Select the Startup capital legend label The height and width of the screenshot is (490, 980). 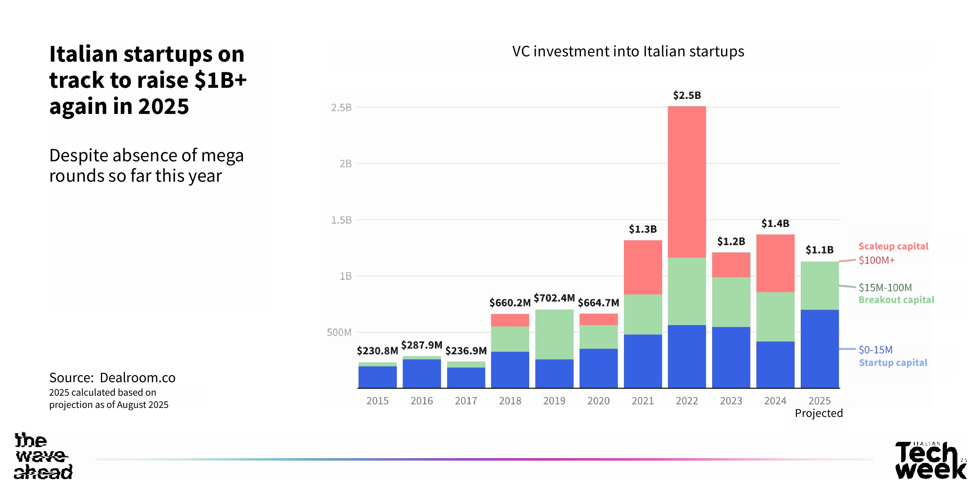coord(893,363)
